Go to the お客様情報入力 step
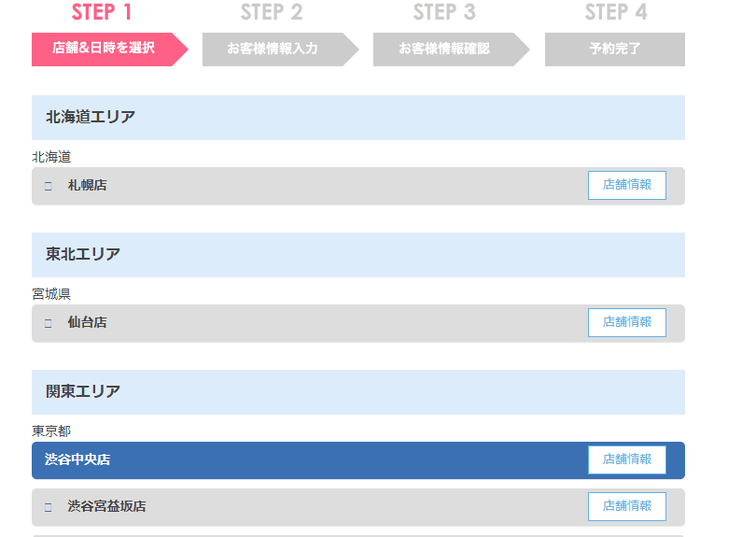 pos(273,49)
